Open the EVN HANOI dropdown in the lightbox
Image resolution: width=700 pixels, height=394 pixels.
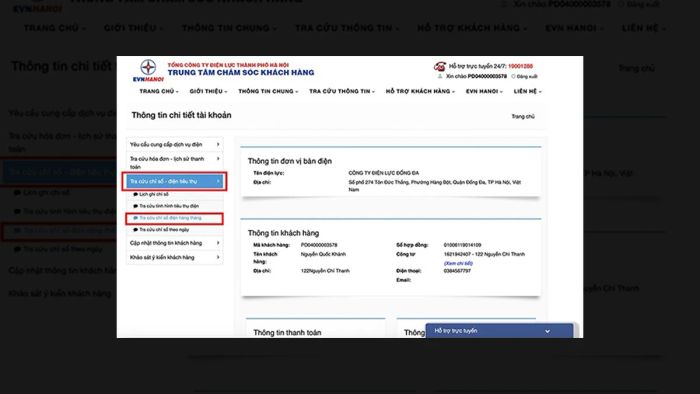[x=484, y=91]
